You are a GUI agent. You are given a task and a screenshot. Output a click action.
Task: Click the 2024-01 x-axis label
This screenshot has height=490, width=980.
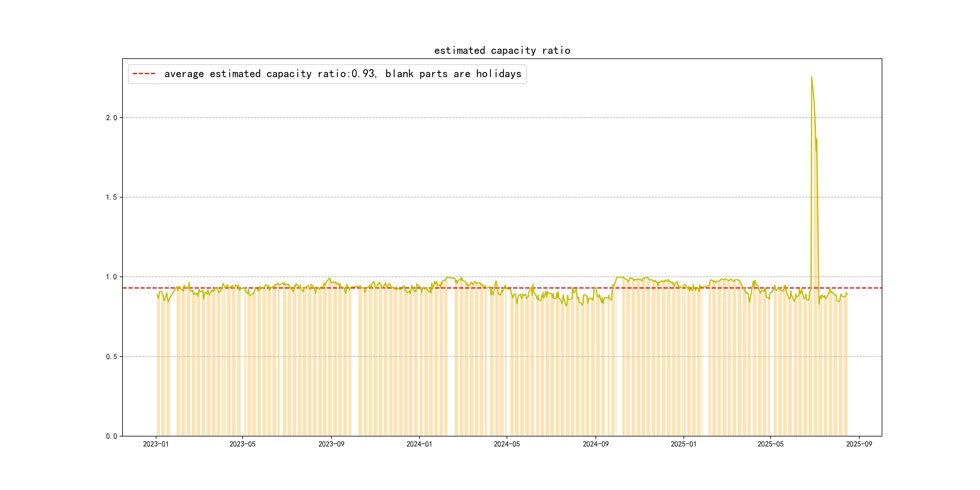[x=419, y=444]
